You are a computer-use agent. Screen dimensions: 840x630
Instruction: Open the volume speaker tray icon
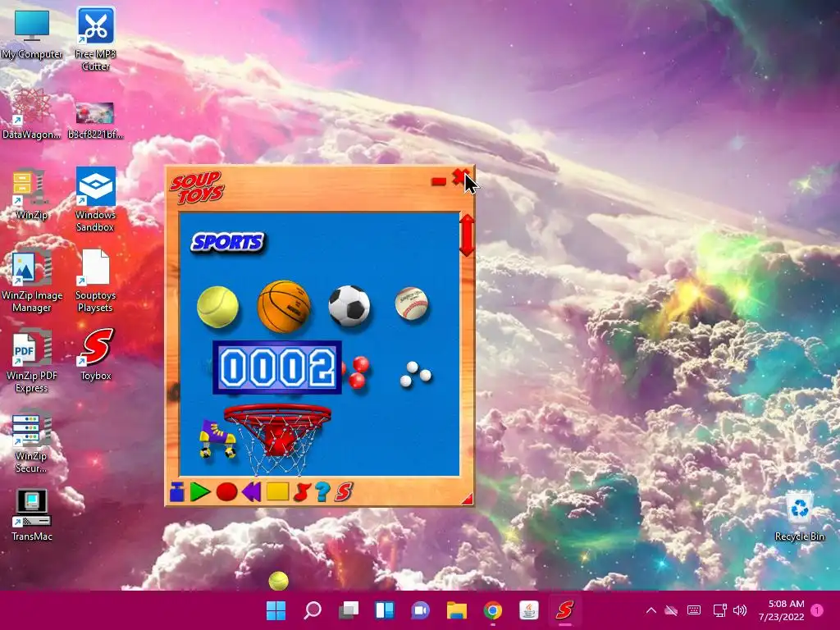pyautogui.click(x=740, y=610)
